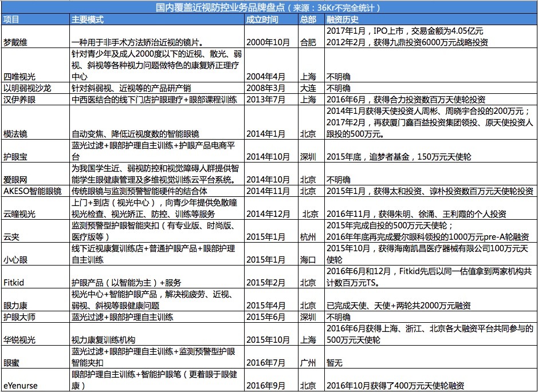
Task: Select the 项目 column header
Action: [36, 19]
